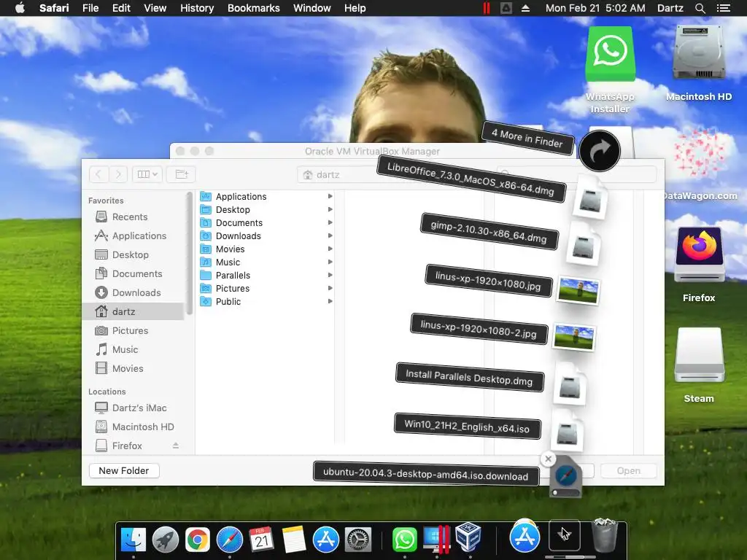747x560 pixels.
Task: Expand the Downloads folder row arrow
Action: click(330, 236)
